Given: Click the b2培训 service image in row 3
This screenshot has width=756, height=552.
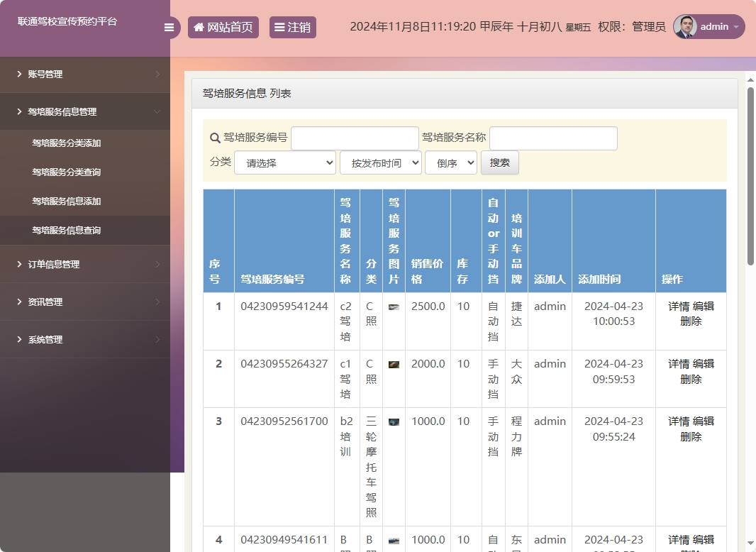Looking at the screenshot, I should click(393, 421).
